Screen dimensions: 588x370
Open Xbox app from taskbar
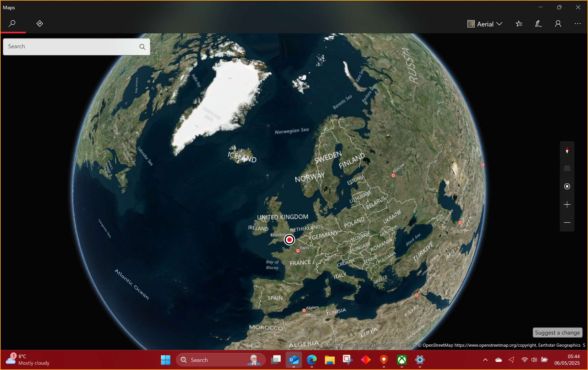click(x=401, y=360)
